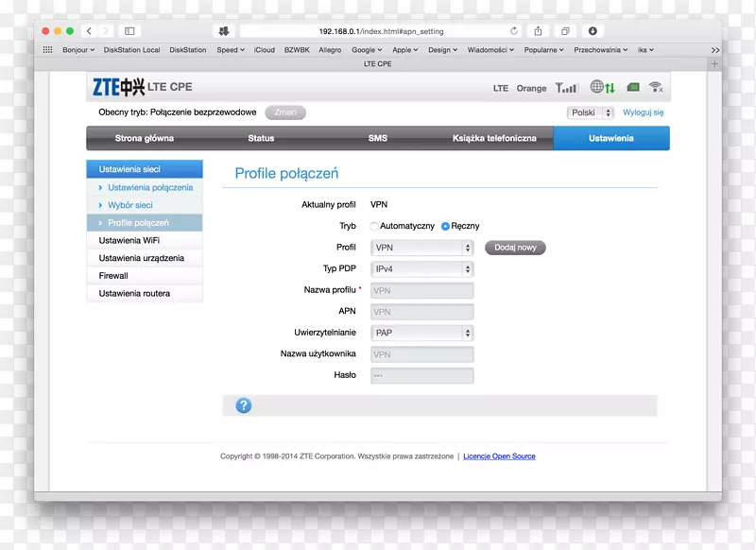Expand the Google bookmarks folder
The image size is (756, 550).
[x=367, y=50]
